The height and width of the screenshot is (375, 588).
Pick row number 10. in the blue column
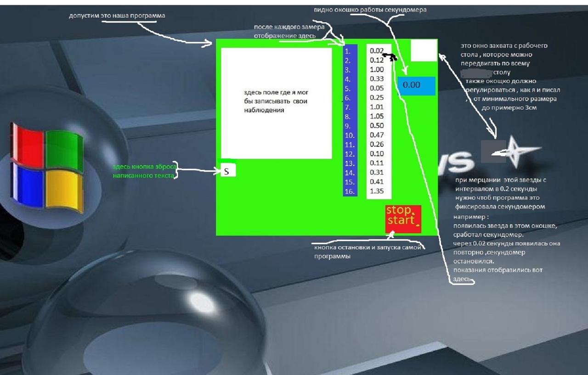tap(350, 135)
